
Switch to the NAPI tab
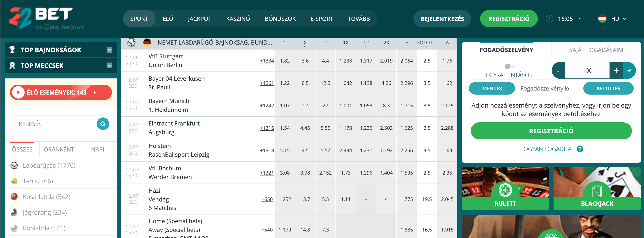(x=97, y=149)
